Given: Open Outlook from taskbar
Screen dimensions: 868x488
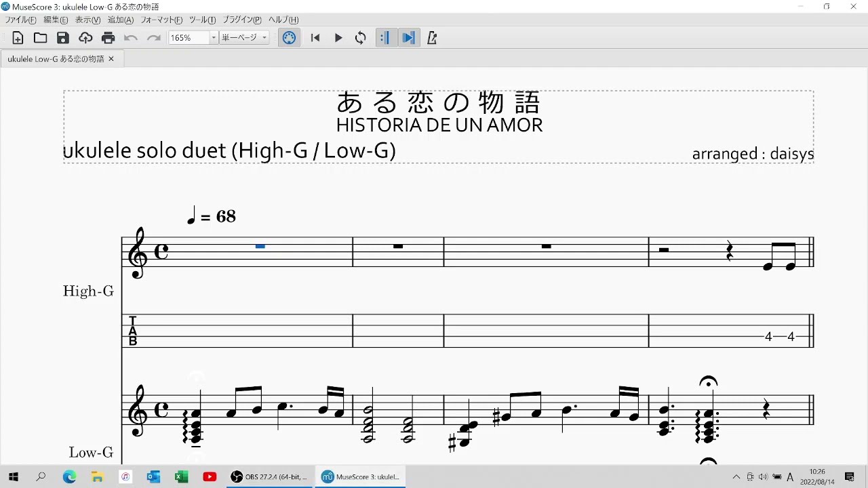Looking at the screenshot, I should click(x=153, y=477).
